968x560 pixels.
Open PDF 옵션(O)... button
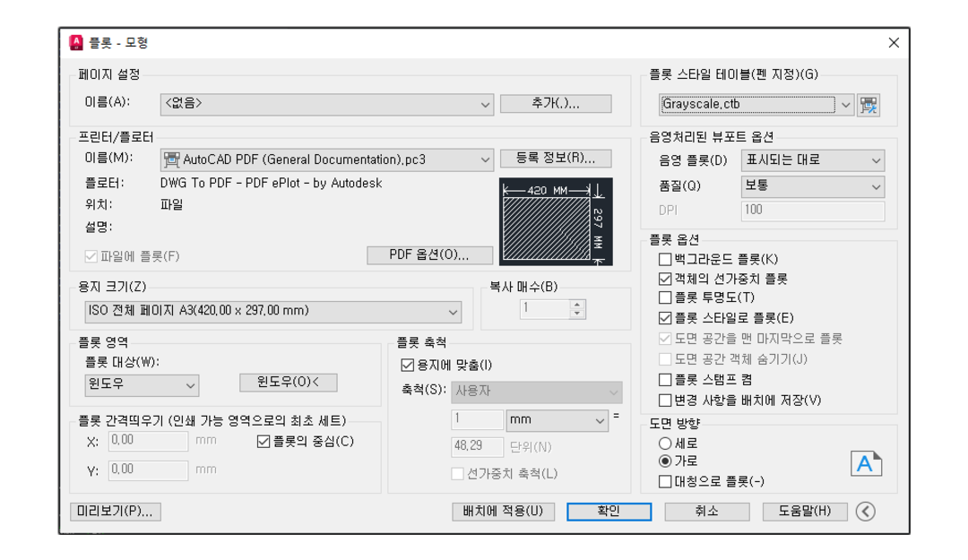[429, 255]
